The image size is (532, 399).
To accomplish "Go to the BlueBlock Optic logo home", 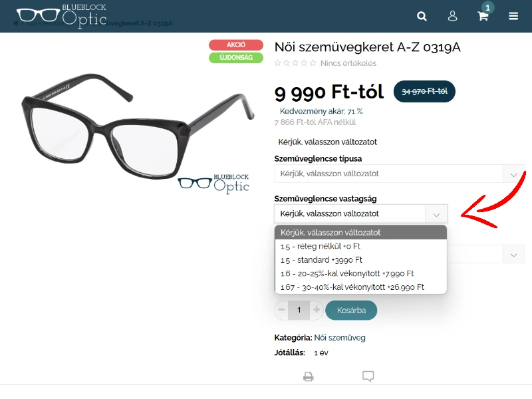I will tap(61, 15).
